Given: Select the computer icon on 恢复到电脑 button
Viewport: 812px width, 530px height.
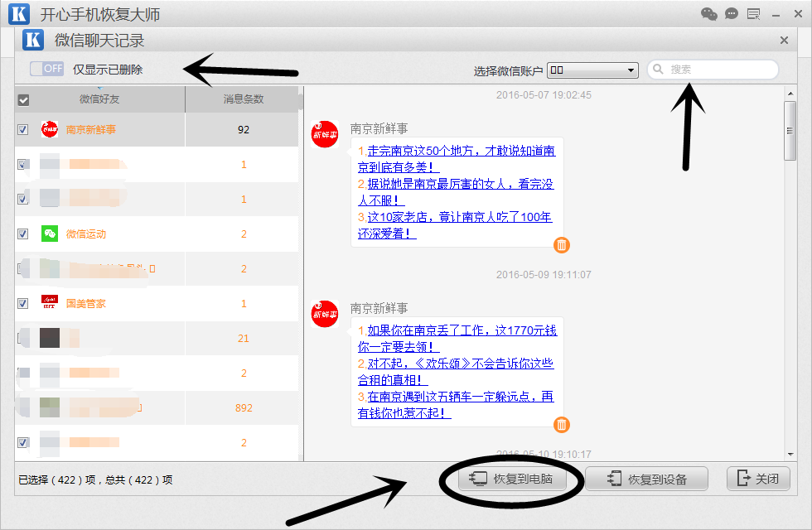Looking at the screenshot, I should (476, 479).
